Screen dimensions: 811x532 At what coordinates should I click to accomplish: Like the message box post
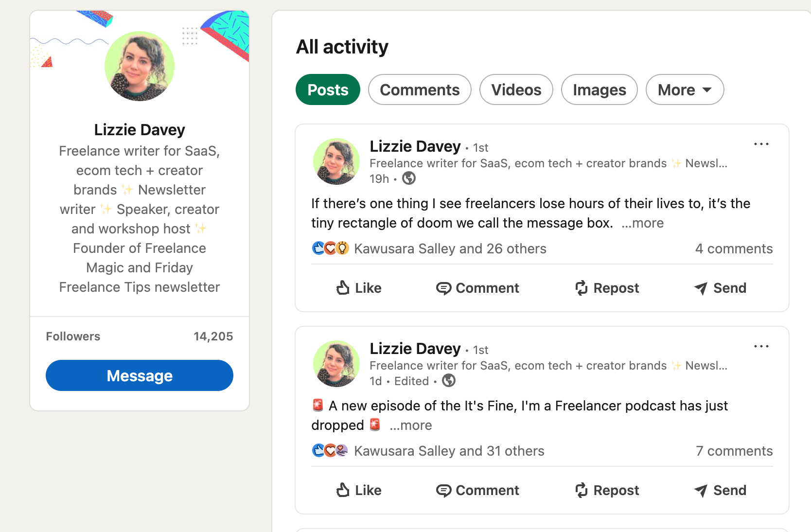[x=359, y=288]
